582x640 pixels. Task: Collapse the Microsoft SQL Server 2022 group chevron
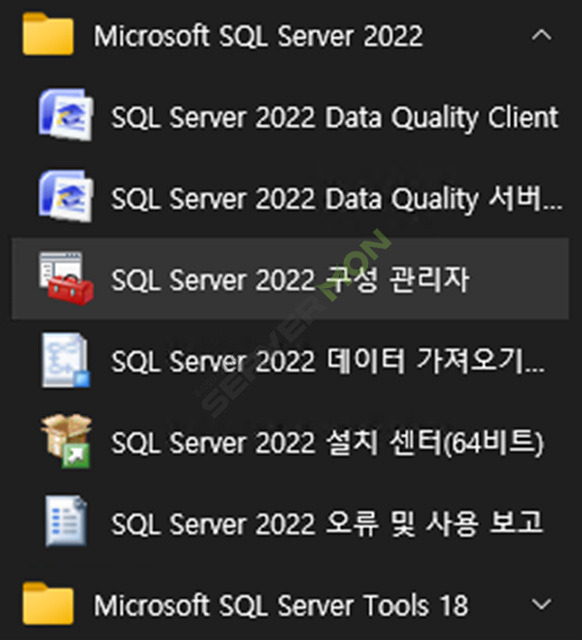point(542,36)
